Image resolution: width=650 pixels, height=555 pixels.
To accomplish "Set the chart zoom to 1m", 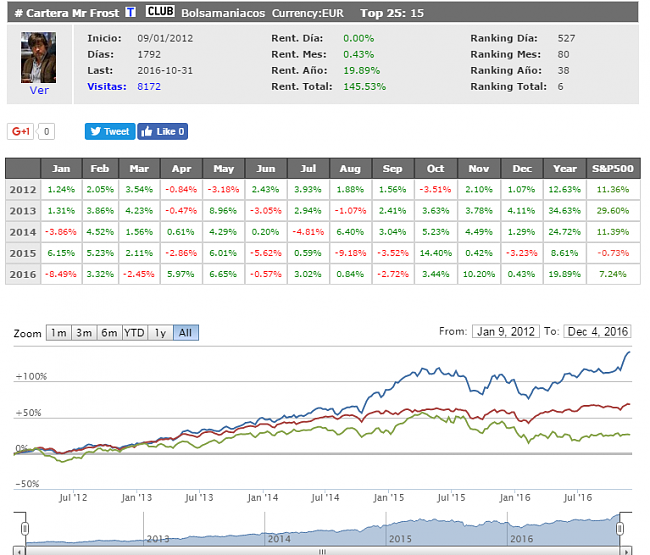I will coord(59,333).
